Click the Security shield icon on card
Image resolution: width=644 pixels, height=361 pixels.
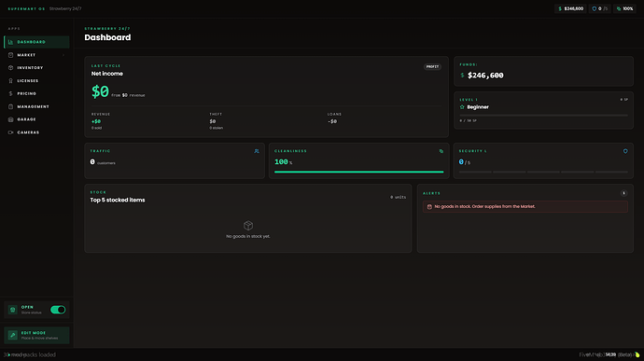(x=625, y=151)
